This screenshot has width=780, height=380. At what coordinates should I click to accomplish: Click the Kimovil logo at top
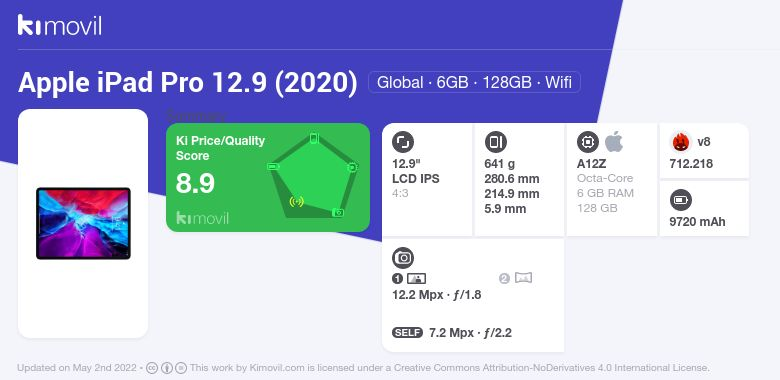(x=60, y=25)
